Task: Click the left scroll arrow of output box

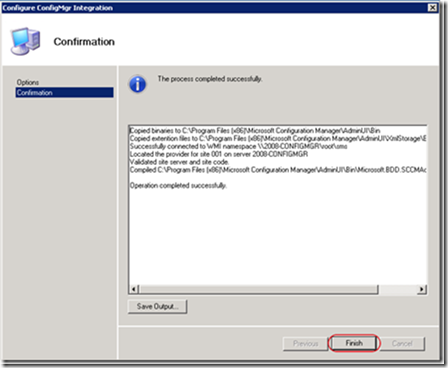Action: tap(134, 289)
